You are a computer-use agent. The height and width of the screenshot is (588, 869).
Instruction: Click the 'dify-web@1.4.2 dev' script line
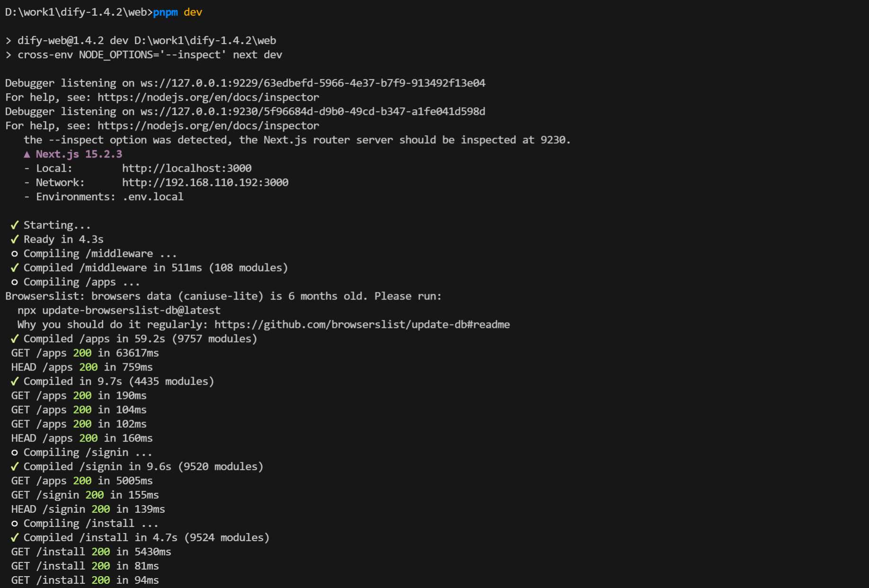pos(141,41)
